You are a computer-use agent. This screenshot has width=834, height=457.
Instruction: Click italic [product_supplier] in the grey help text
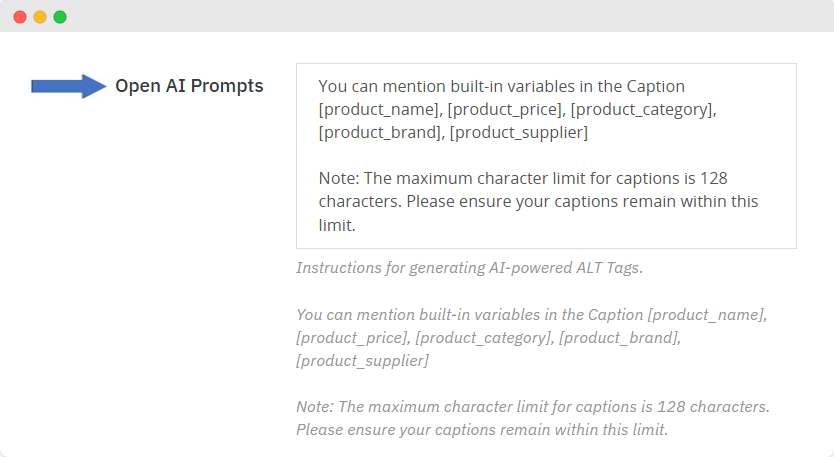click(x=362, y=361)
